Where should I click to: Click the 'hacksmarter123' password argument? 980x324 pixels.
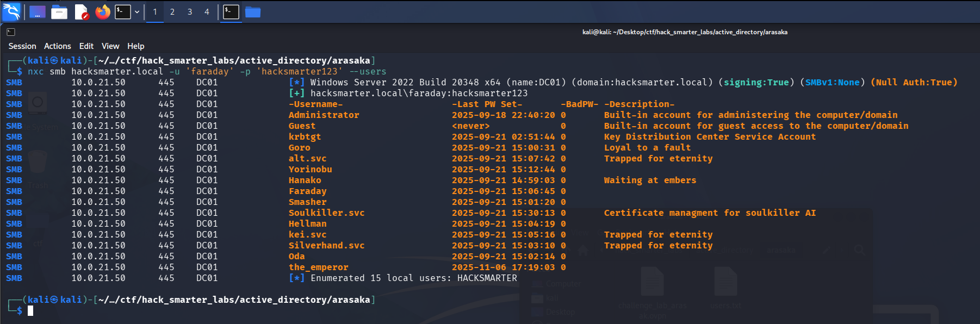click(299, 71)
